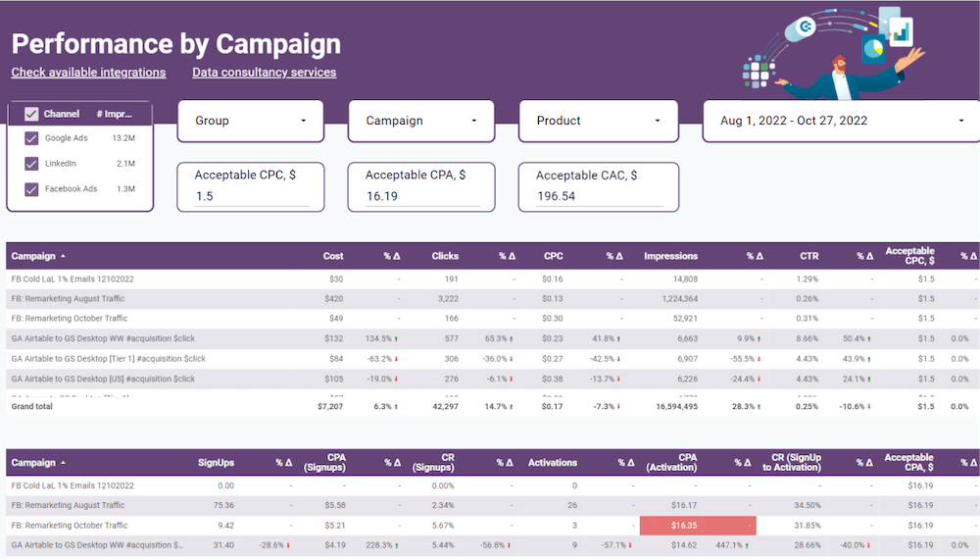
Task: Uncheck the LinkedIn channel checkbox
Action: click(31, 164)
